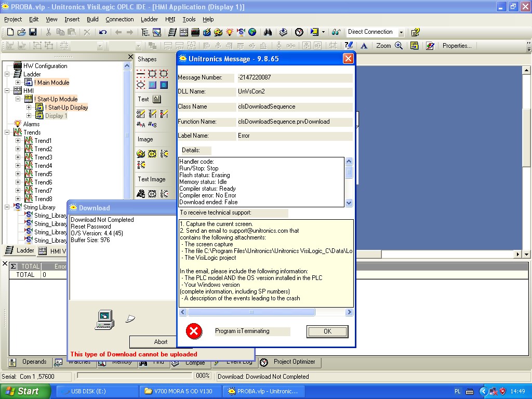Save the project with the floppy icon

pos(33,32)
